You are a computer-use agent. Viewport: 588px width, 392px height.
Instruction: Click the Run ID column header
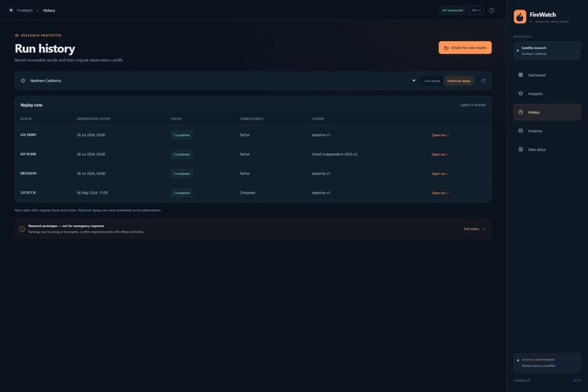point(26,119)
